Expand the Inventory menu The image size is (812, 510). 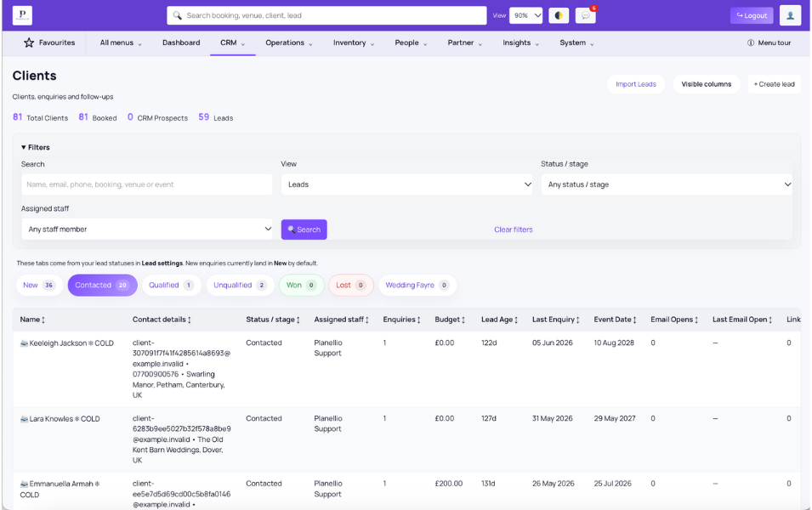[354, 43]
